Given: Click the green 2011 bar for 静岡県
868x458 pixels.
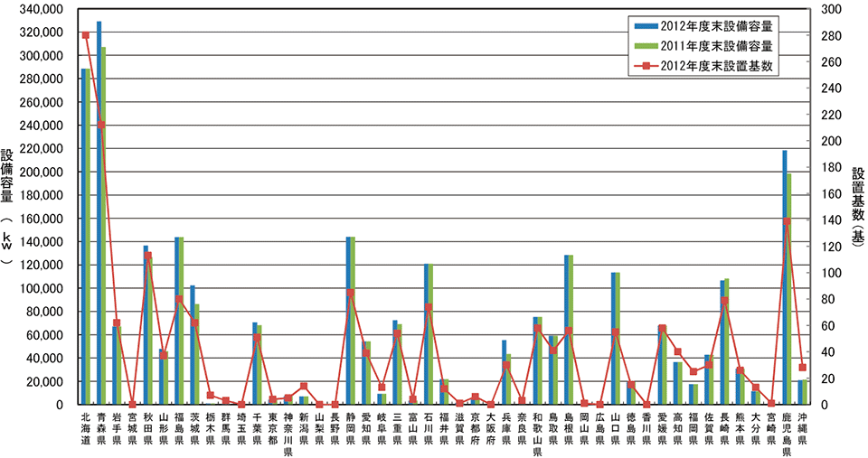Looking at the screenshot, I should pyautogui.click(x=353, y=321).
